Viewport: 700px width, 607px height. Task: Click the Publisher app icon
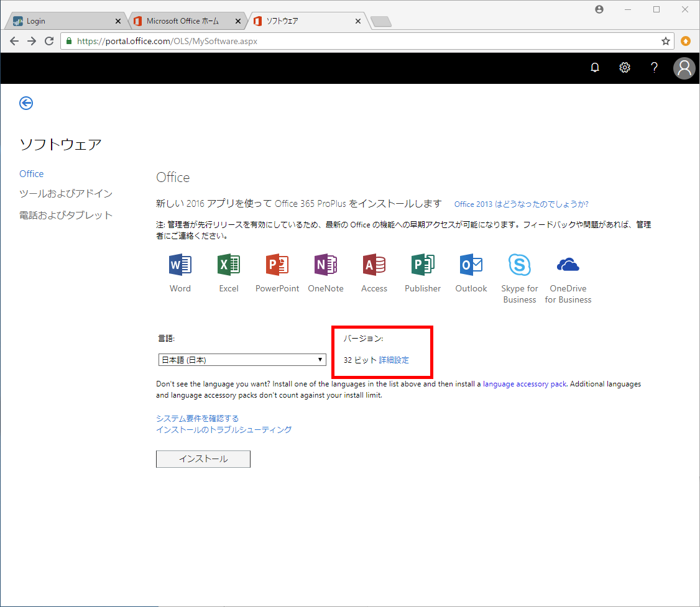(423, 265)
